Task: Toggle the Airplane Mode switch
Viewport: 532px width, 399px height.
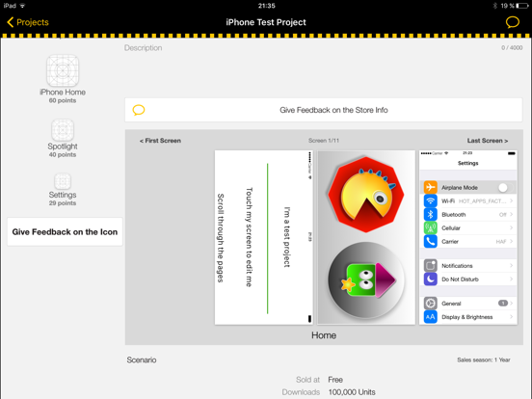Action: pos(505,187)
